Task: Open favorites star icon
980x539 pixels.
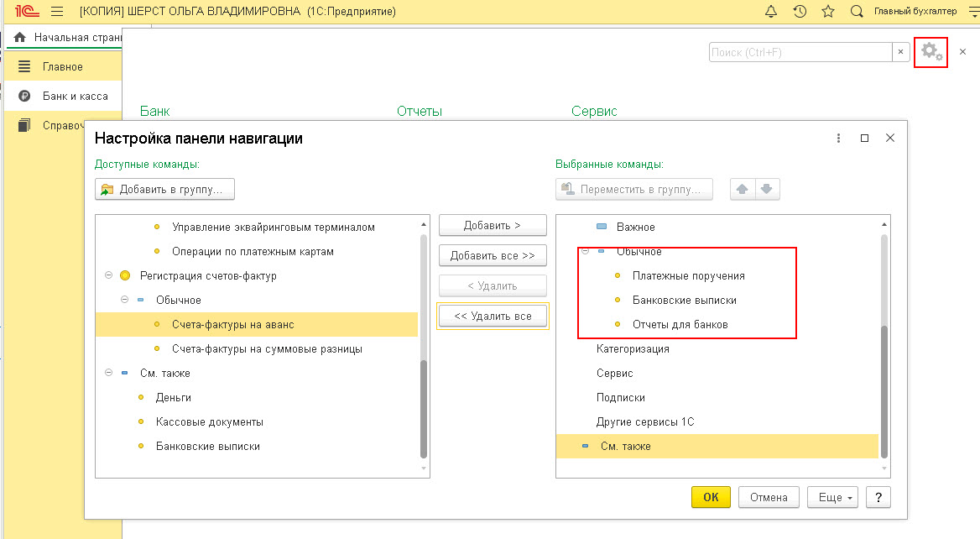Action: pos(828,11)
